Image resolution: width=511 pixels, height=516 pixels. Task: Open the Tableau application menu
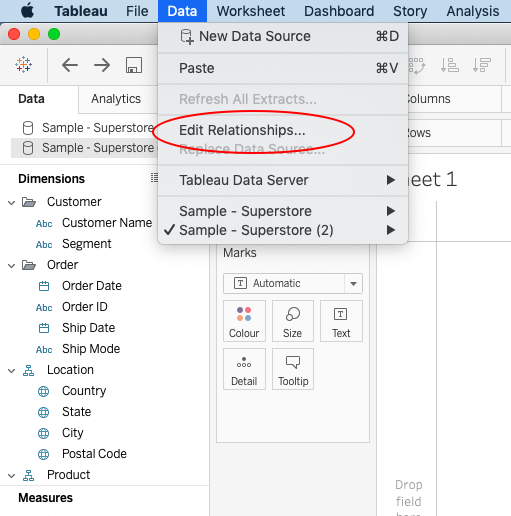[81, 11]
